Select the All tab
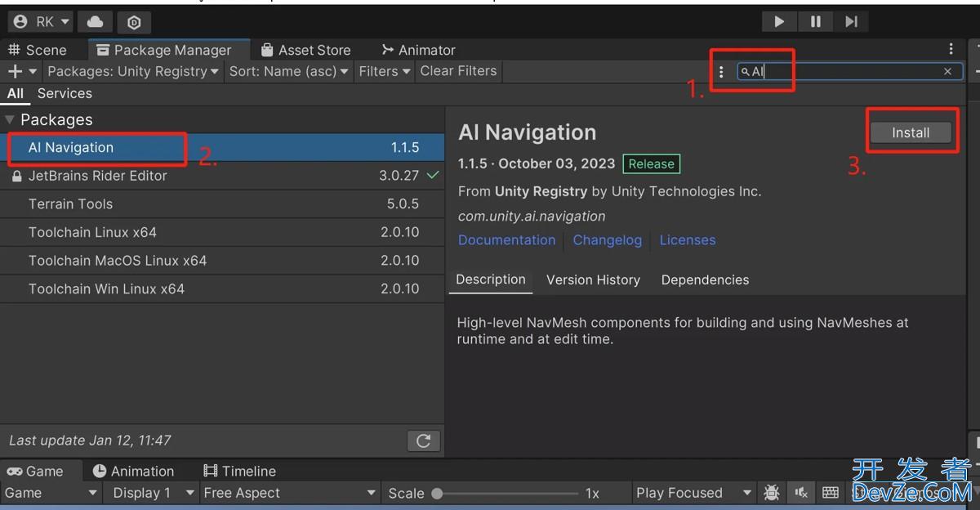The width and height of the screenshot is (980, 510). point(16,93)
